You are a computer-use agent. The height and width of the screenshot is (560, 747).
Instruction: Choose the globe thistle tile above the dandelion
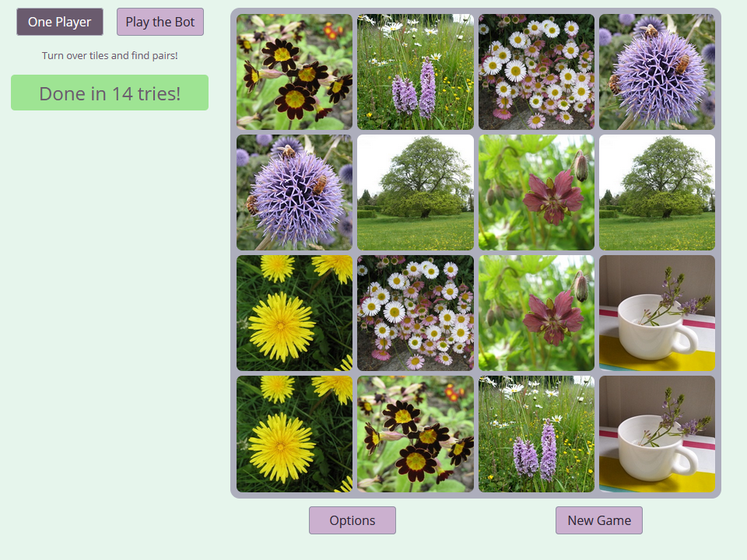coord(294,192)
